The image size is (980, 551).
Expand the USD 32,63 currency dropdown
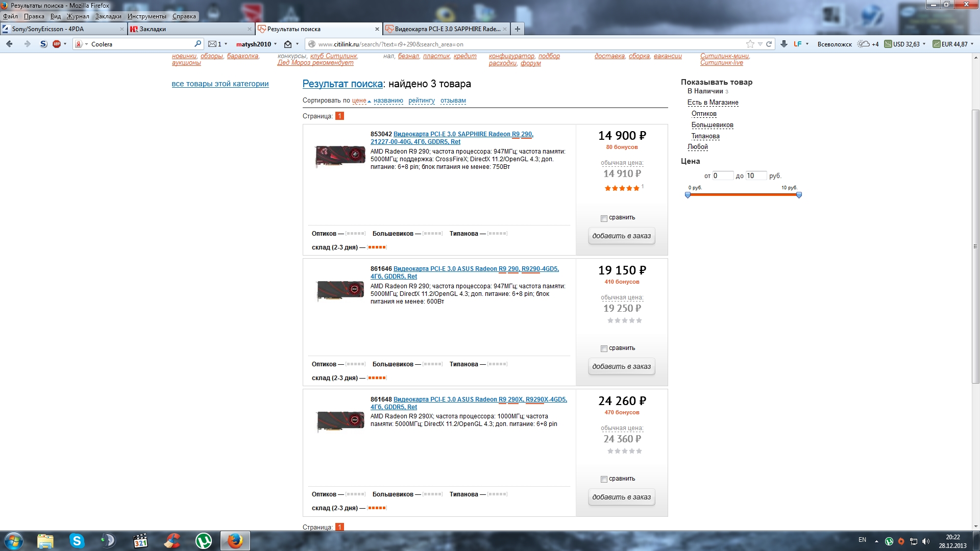pyautogui.click(x=924, y=44)
